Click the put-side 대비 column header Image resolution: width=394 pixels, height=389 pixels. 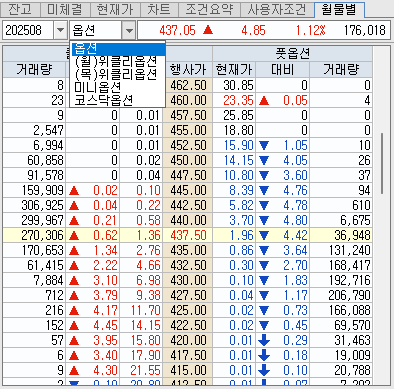283,70
